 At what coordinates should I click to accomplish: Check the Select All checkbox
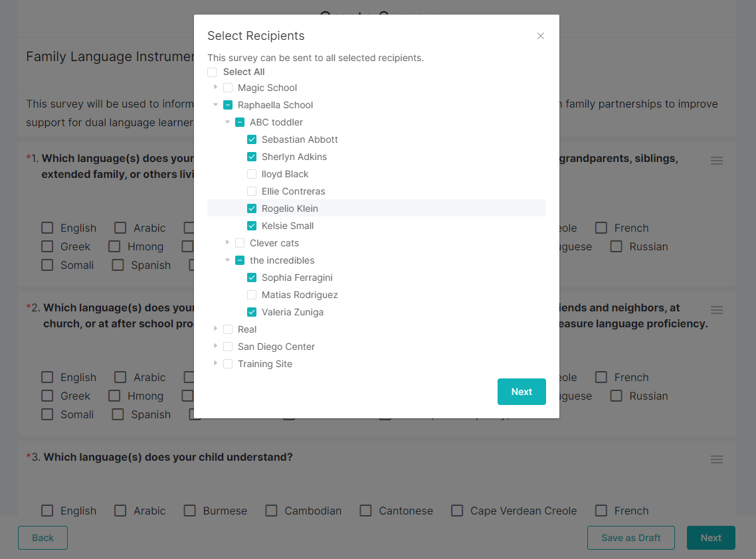coord(212,72)
